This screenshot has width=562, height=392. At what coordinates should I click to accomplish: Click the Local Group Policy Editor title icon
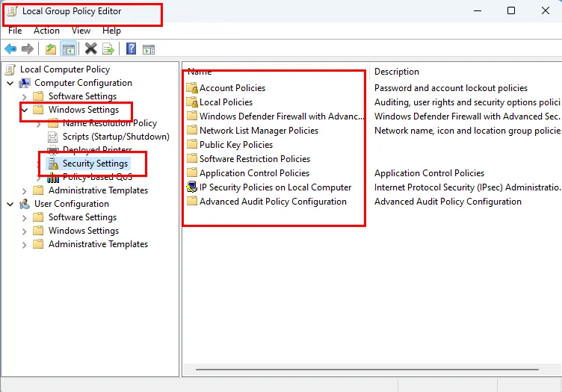click(12, 11)
